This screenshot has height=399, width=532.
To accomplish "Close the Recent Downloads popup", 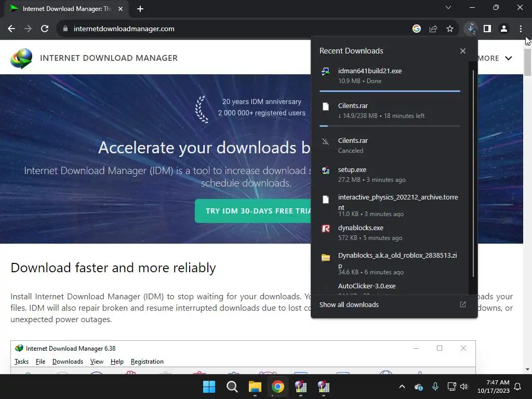I will (x=463, y=51).
